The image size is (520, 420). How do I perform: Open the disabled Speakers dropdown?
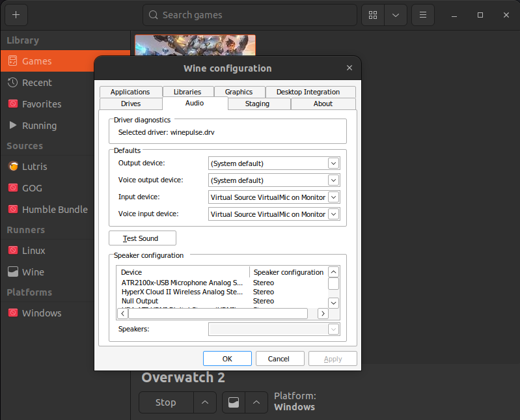(x=334, y=329)
